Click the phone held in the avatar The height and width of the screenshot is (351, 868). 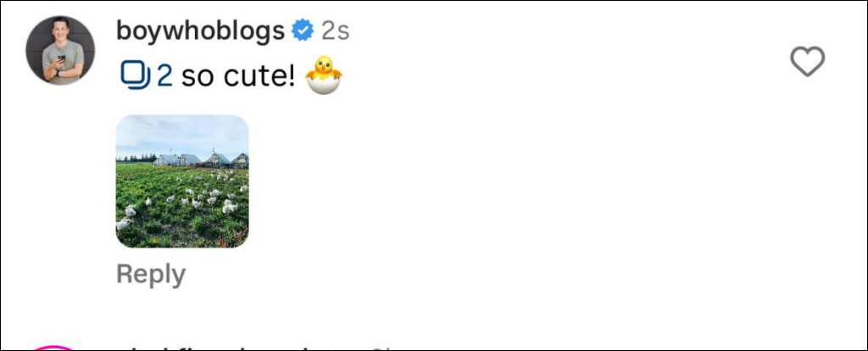(x=60, y=61)
